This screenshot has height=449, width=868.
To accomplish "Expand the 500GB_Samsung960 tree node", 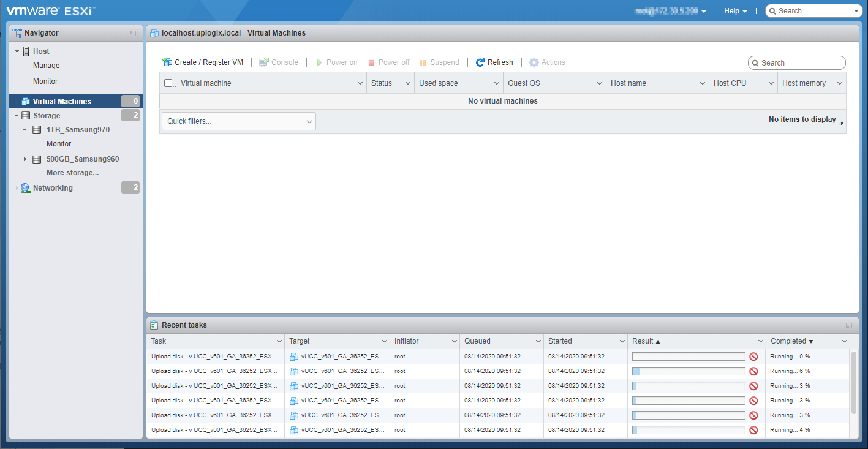I will [25, 159].
